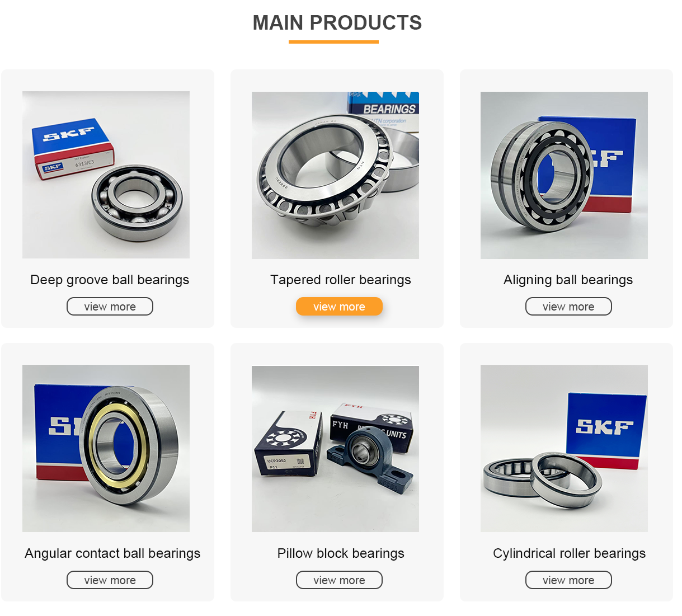Click the MAIN PRODUCTS heading

coord(337,23)
